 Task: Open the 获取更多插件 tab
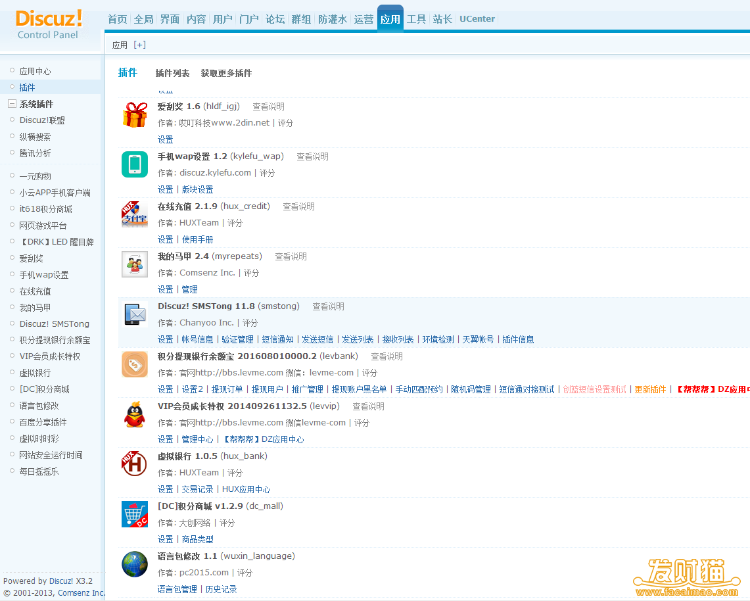pos(226,73)
